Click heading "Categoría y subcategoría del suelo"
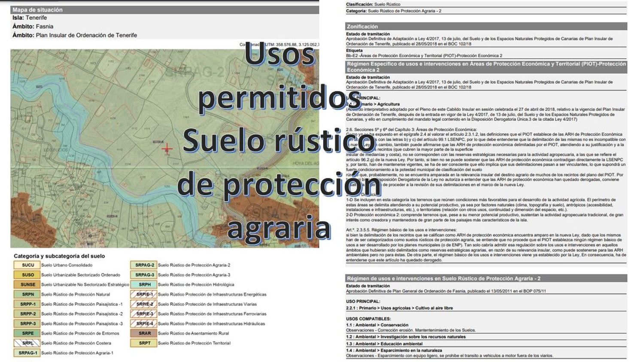The image size is (644, 362). [59, 256]
